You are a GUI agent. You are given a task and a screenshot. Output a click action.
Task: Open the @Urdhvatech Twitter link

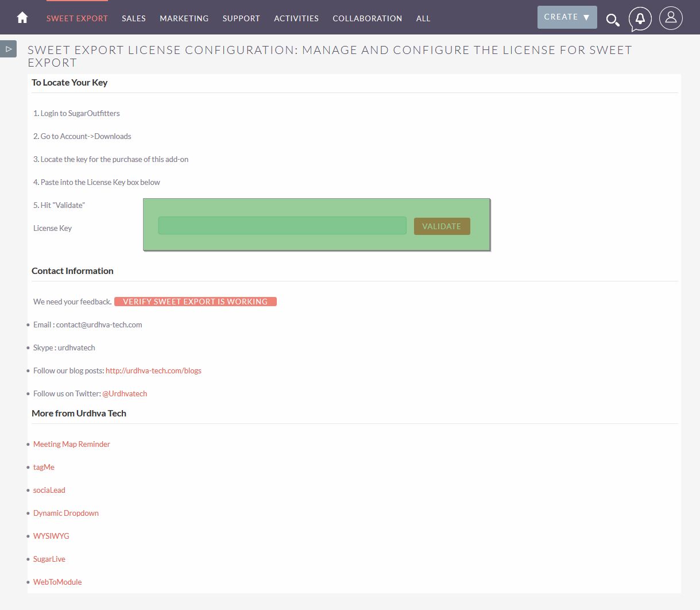[x=125, y=393]
